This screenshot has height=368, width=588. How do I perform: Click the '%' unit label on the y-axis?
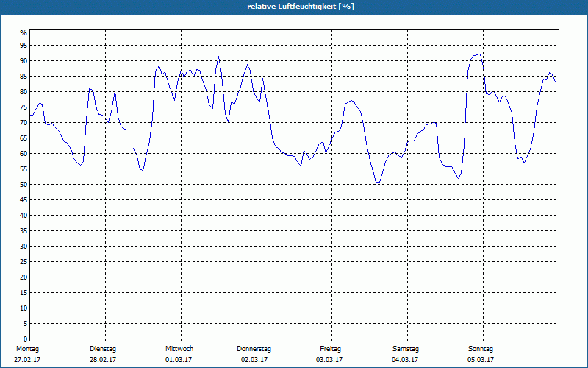[24, 33]
